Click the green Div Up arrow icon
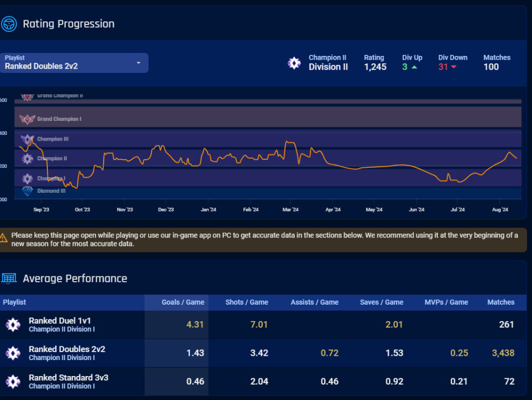Screen dimensions: 532x400 tap(414, 67)
